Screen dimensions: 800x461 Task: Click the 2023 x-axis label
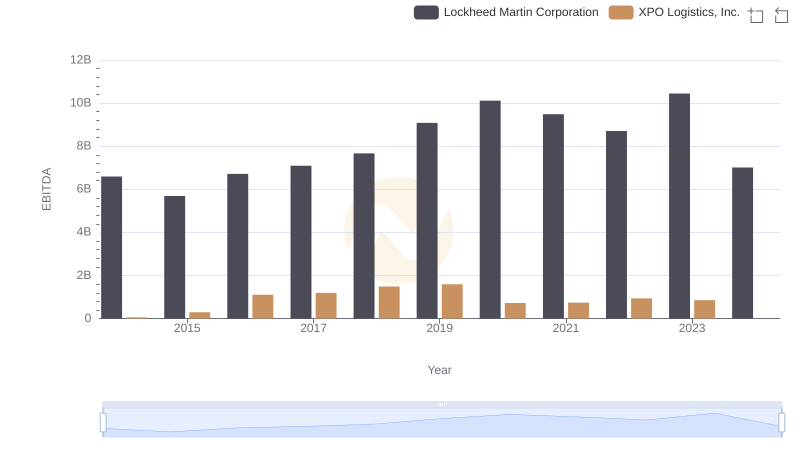[692, 328]
